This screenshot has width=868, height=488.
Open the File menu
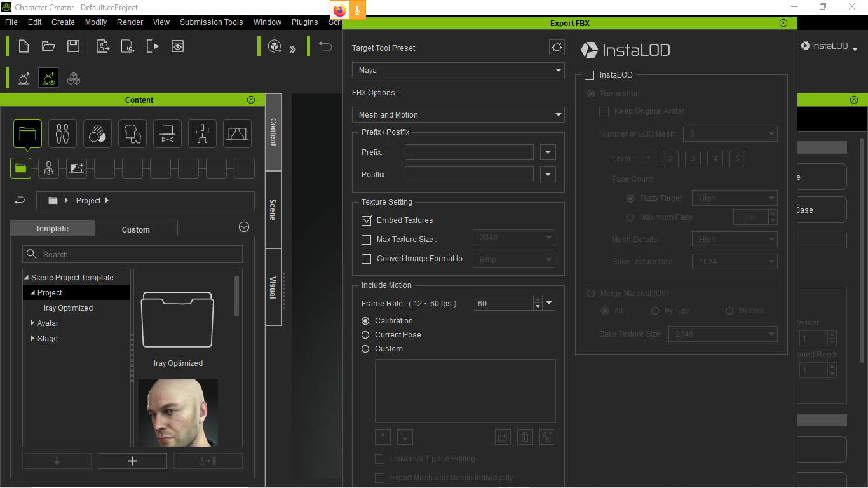tap(11, 22)
